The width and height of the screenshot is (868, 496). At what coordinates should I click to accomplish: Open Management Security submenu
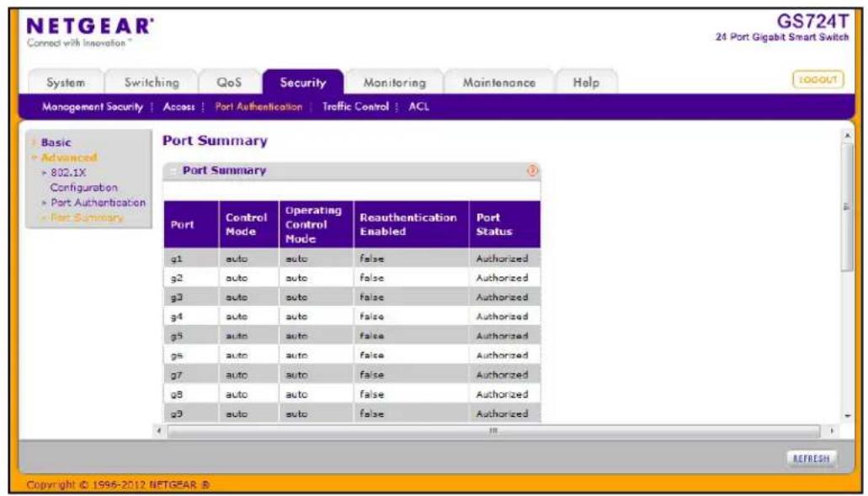(x=93, y=107)
